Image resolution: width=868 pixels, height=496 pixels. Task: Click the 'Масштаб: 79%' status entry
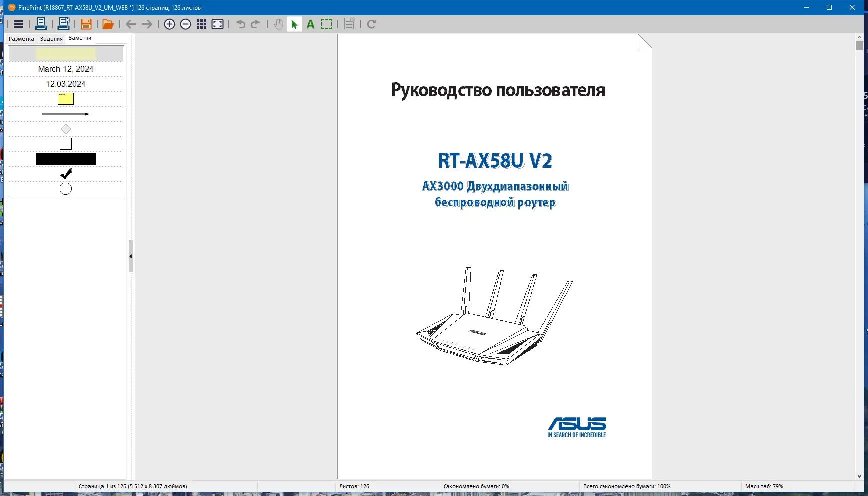tap(764, 486)
